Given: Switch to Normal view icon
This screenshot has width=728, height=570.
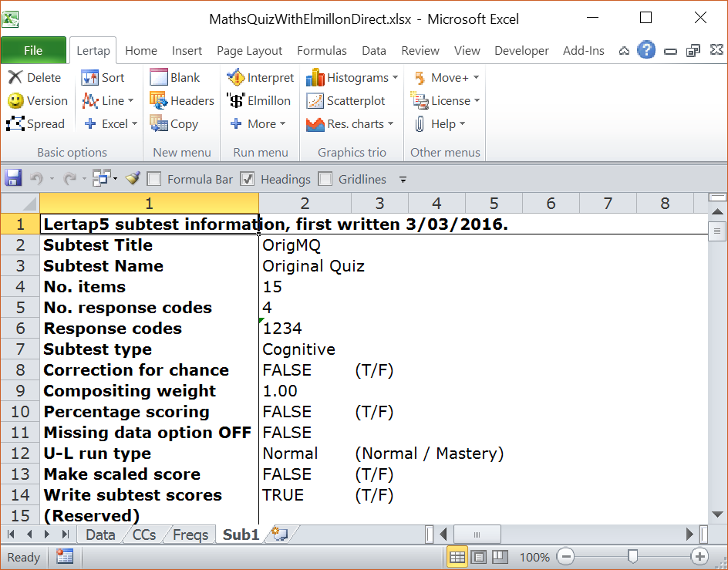Looking at the screenshot, I should (457, 557).
